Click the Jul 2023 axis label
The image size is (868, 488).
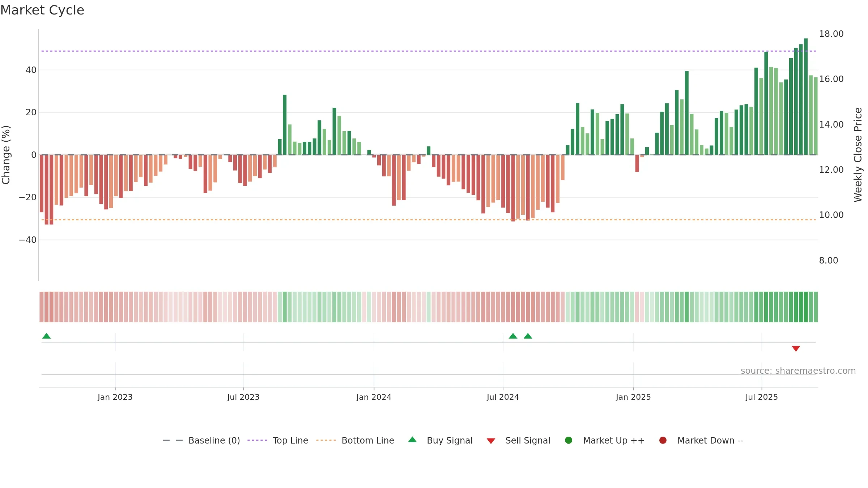pyautogui.click(x=243, y=397)
